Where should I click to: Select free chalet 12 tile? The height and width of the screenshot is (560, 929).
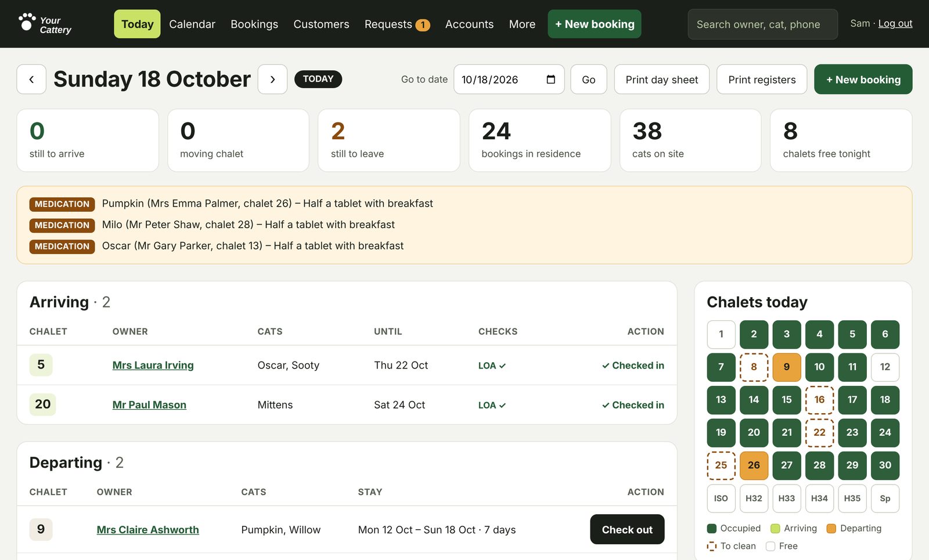pos(885,367)
